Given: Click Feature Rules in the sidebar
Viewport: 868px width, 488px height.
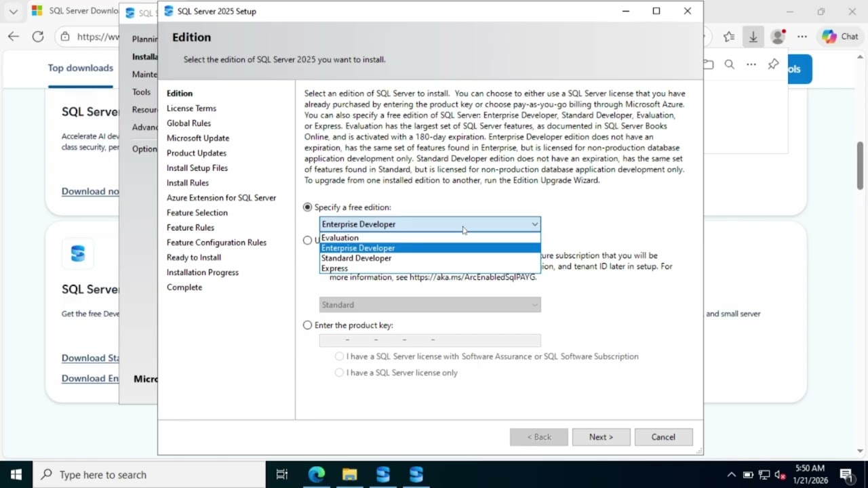Looking at the screenshot, I should 191,228.
